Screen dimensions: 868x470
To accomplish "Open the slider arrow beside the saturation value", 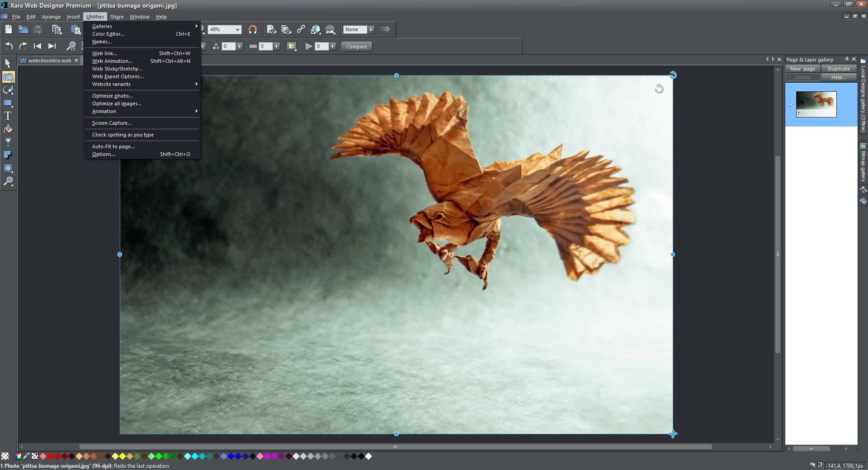I will pos(240,46).
